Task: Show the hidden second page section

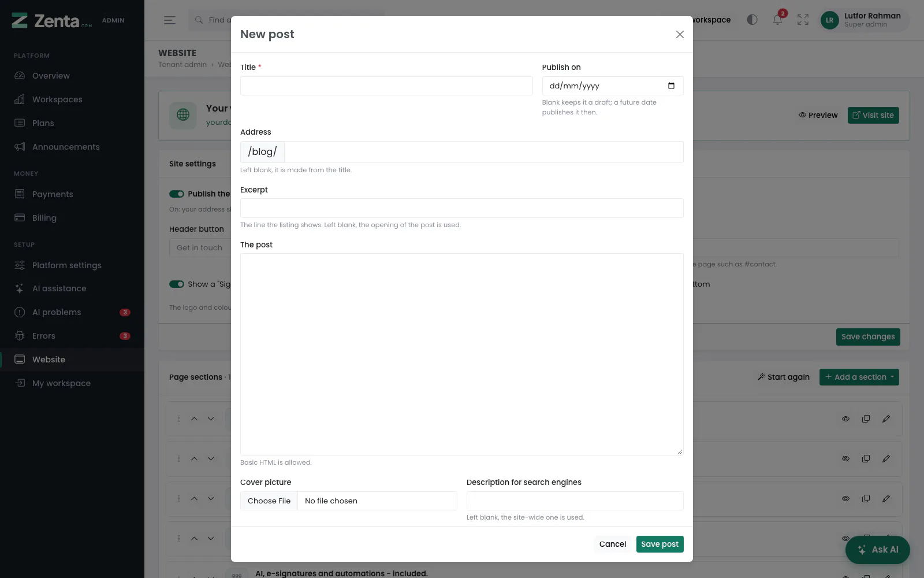Action: point(845,458)
